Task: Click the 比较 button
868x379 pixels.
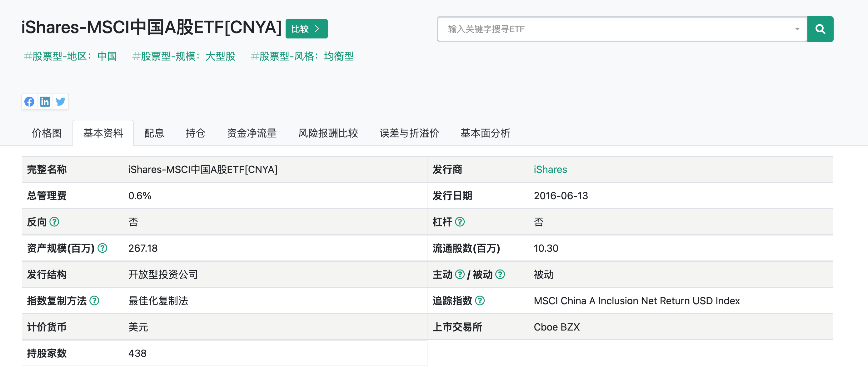Action: point(306,29)
